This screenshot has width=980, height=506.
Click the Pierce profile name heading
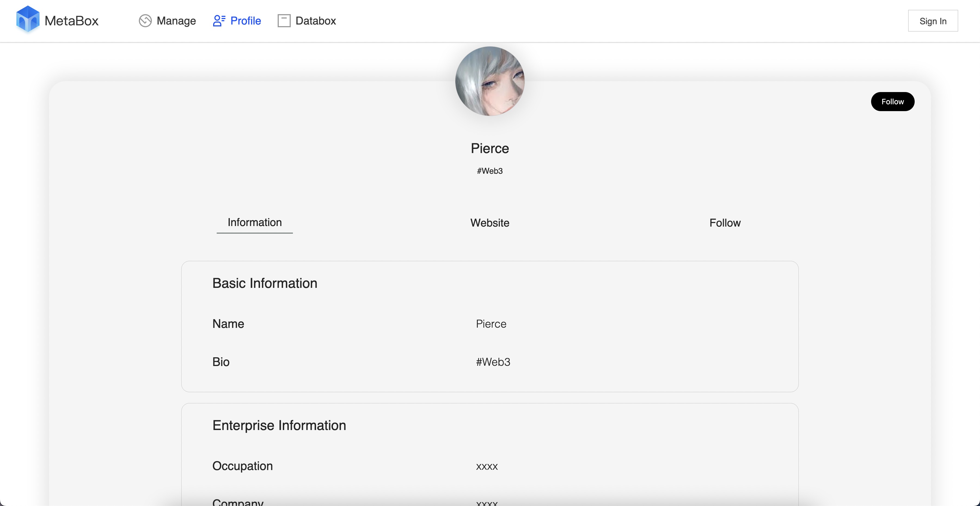click(490, 148)
